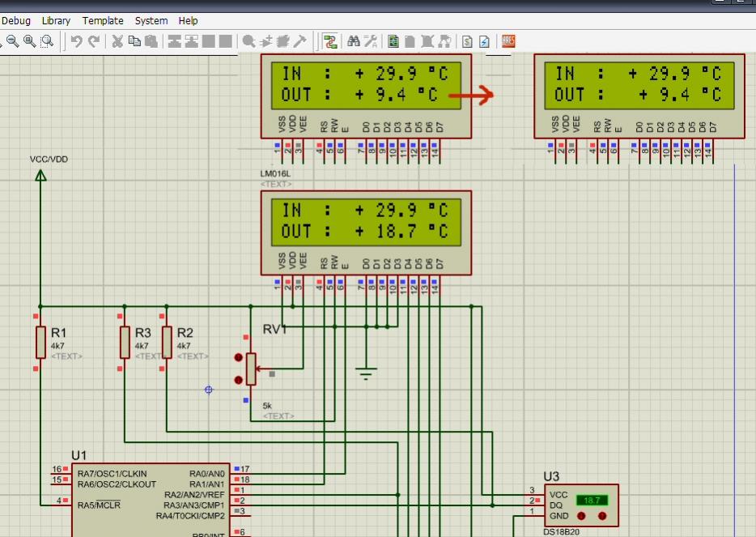Launch ARES PCB layout from toolbar
The height and width of the screenshot is (537, 756).
508,41
